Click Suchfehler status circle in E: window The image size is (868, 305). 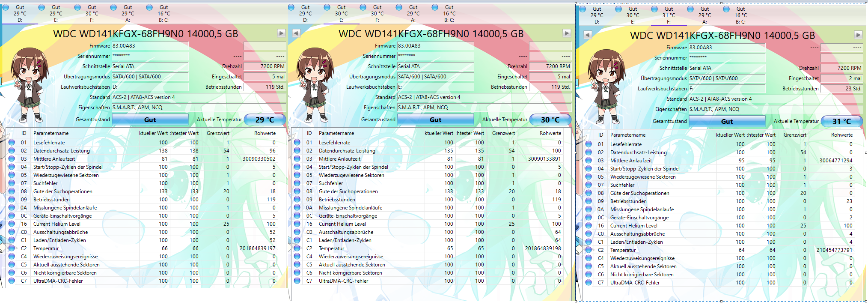297,183
